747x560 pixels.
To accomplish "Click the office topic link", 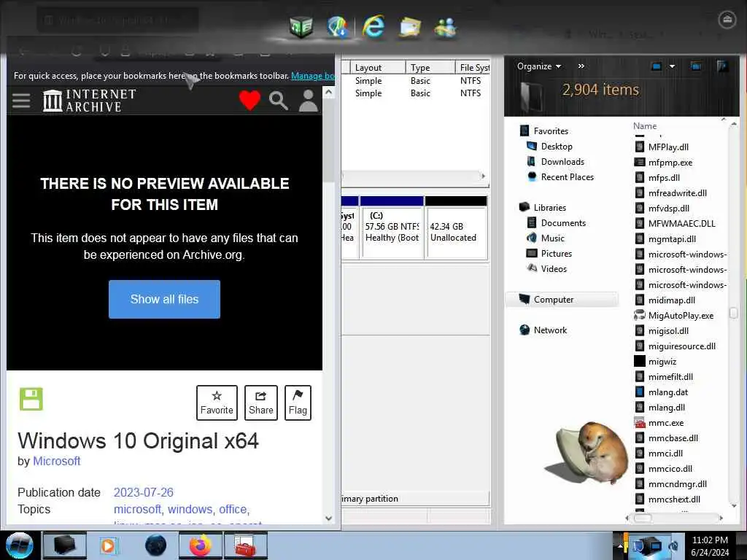I will (234, 509).
